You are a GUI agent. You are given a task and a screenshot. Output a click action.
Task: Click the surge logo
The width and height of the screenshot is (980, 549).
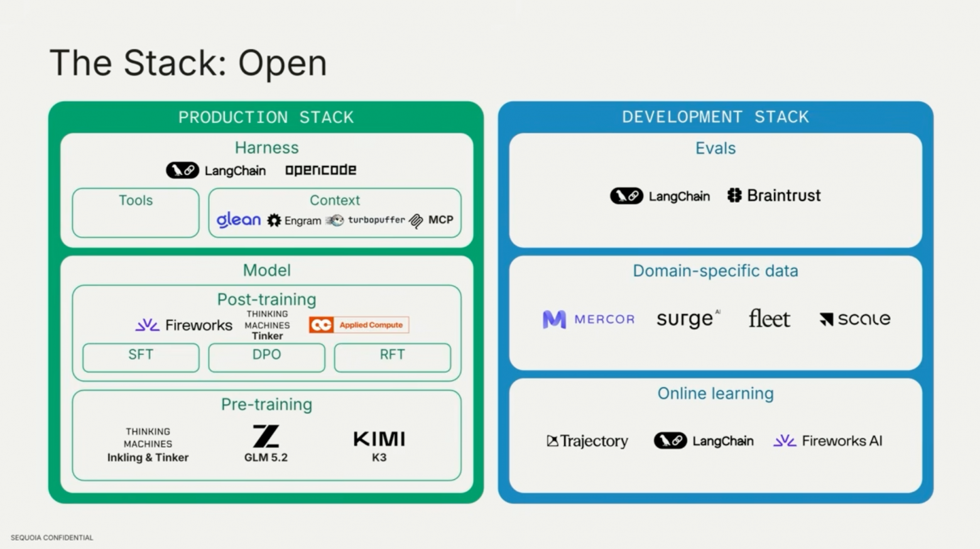[x=689, y=318]
